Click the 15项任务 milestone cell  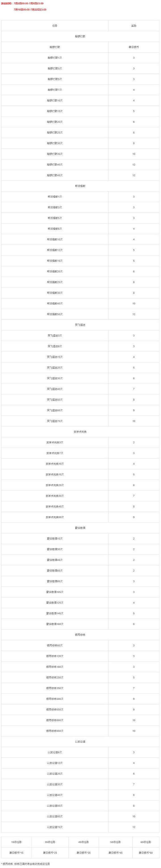tap(16, 842)
